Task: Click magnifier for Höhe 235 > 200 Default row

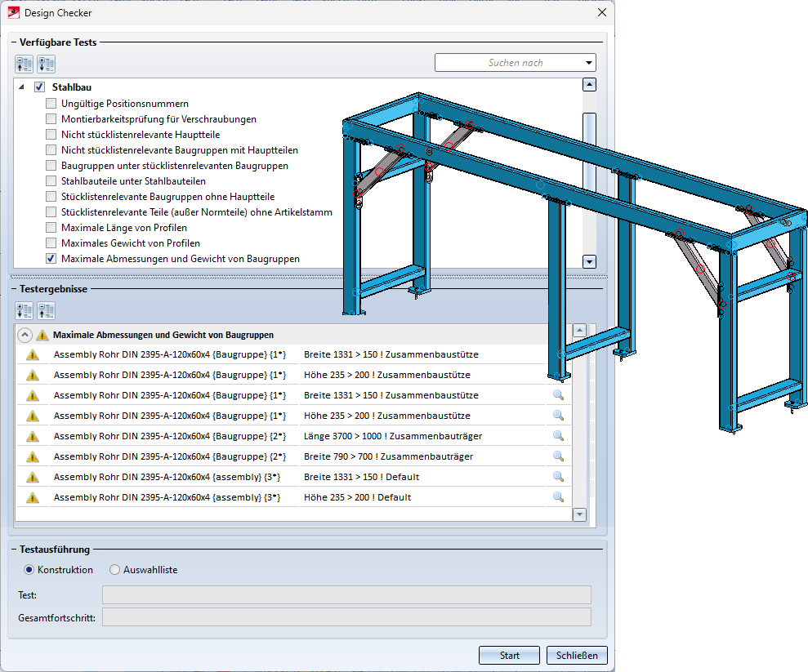Action: (x=558, y=497)
